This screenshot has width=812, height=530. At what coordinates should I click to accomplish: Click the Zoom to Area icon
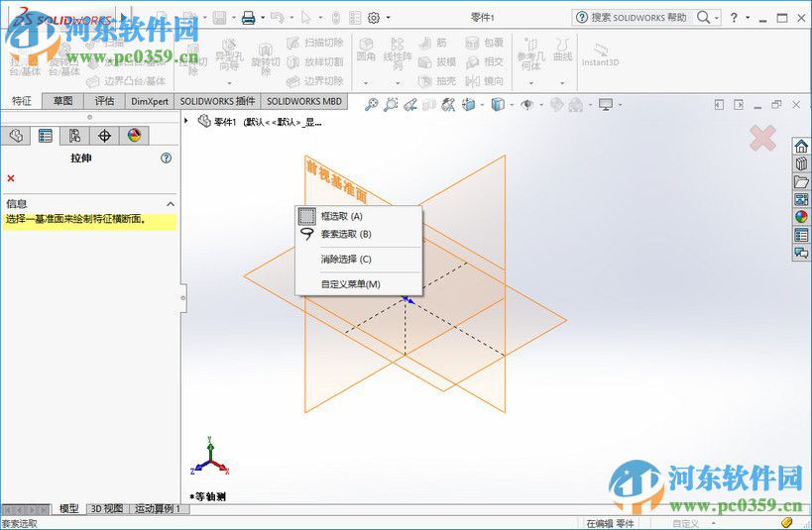[x=391, y=105]
